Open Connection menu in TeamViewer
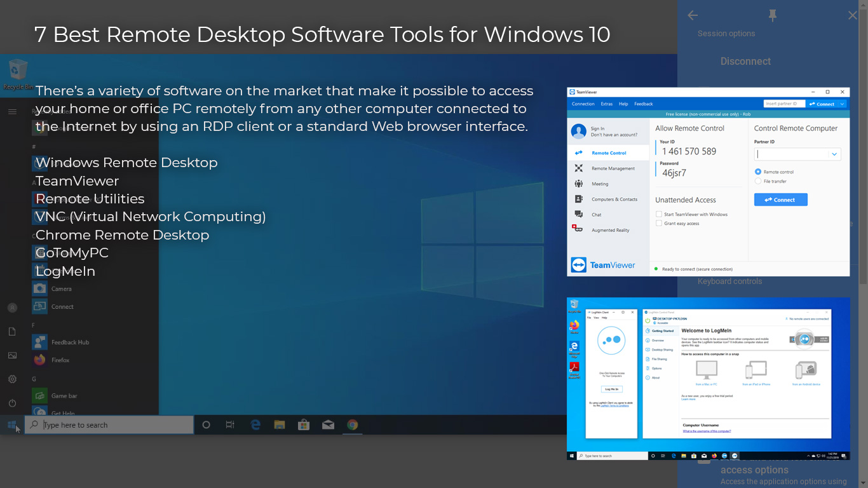The height and width of the screenshot is (488, 868). click(583, 104)
